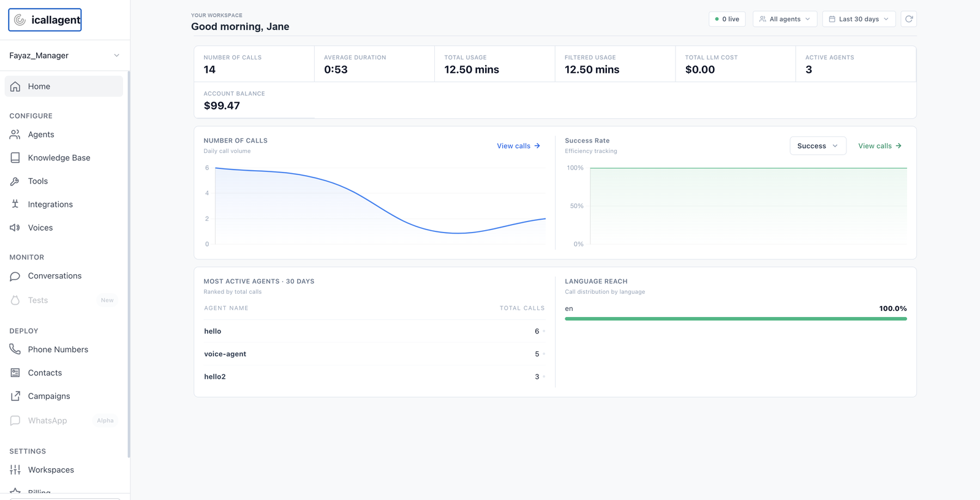Select the voice-agent row
The width and height of the screenshot is (980, 500).
coord(374,354)
